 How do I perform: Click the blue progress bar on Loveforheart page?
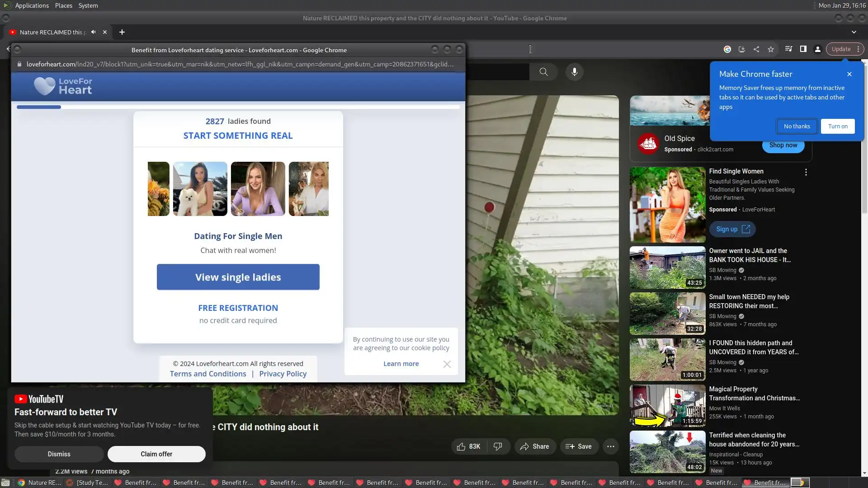click(39, 107)
